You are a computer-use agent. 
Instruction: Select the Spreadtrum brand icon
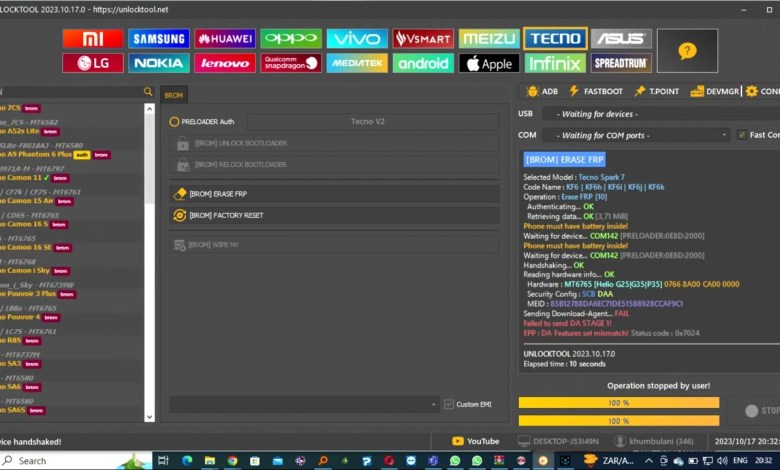tap(621, 63)
